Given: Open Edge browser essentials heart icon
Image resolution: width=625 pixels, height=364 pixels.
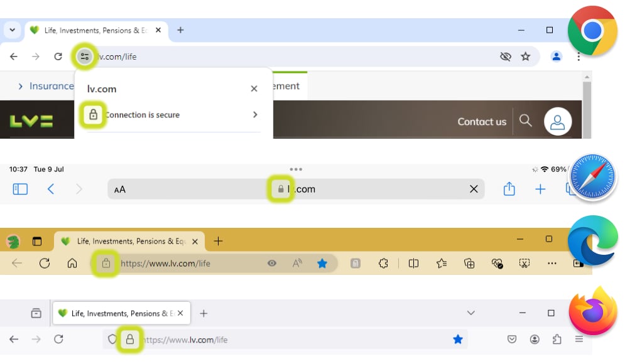Looking at the screenshot, I should (497, 263).
